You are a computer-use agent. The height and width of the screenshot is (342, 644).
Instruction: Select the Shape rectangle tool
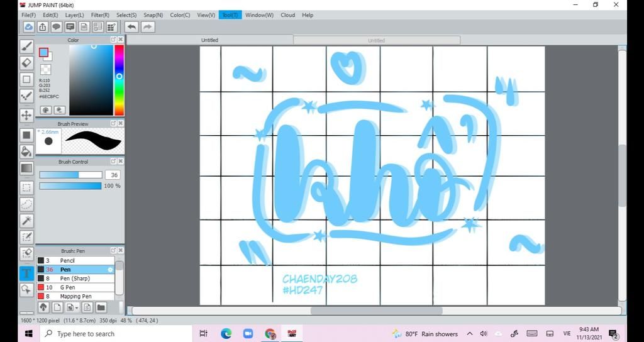pos(26,79)
